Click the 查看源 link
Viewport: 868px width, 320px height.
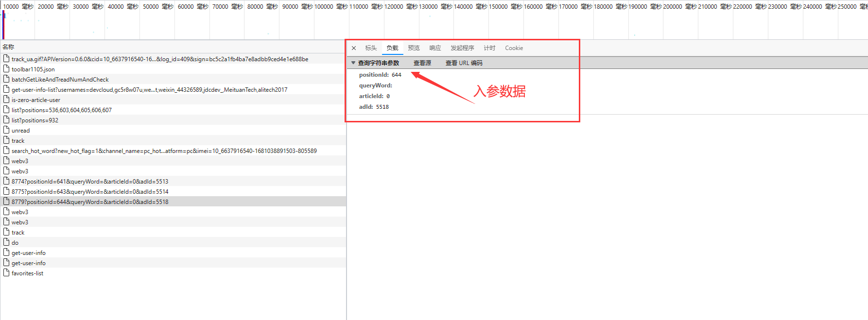coord(422,63)
